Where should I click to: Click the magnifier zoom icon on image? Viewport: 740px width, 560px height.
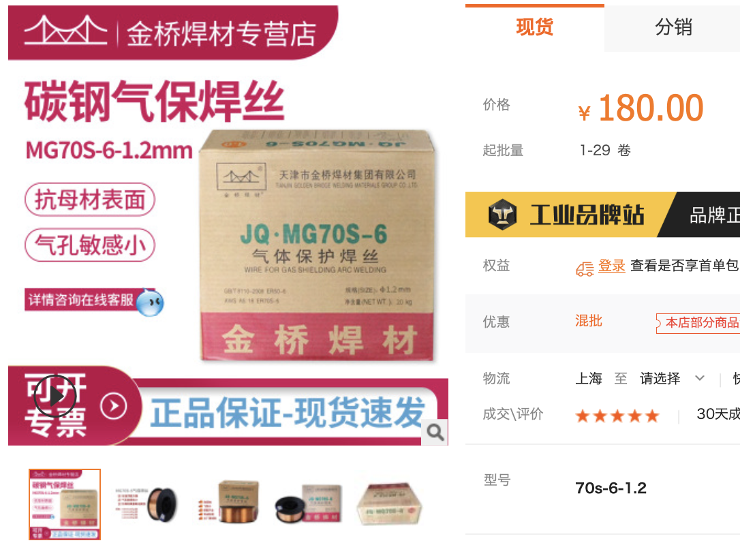pos(435,432)
